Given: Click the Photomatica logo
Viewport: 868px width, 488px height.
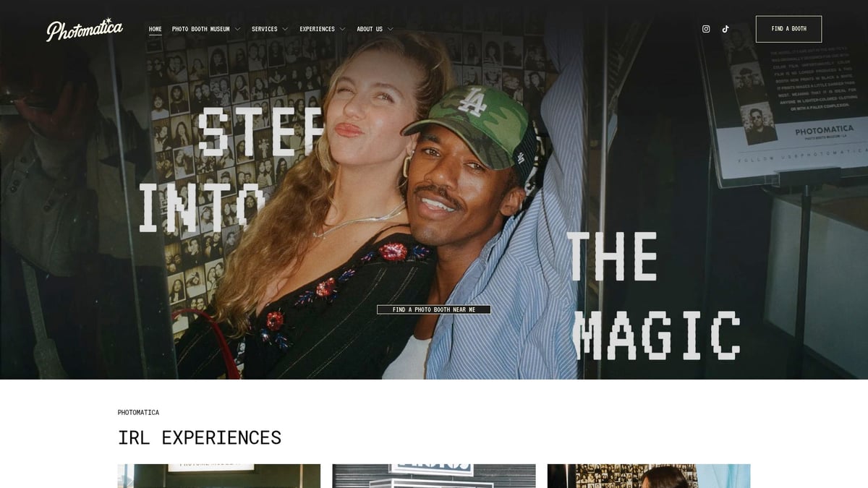Looking at the screenshot, I should point(85,28).
